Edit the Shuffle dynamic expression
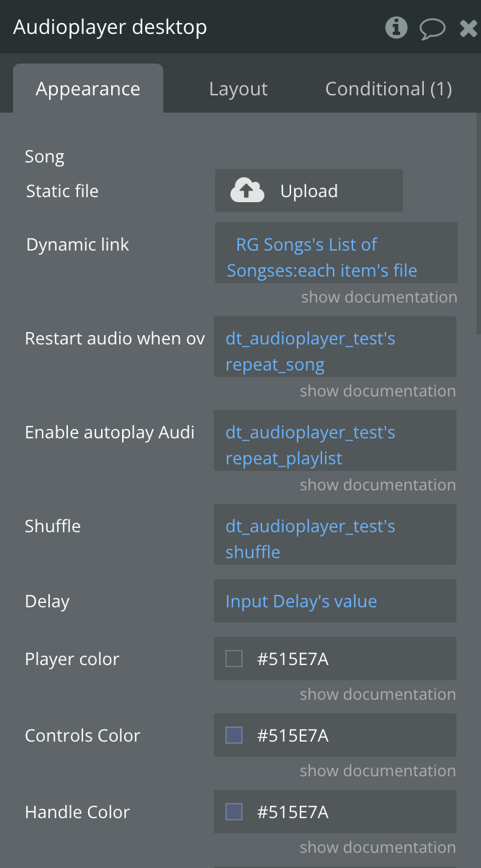This screenshot has width=481, height=868. pos(335,534)
